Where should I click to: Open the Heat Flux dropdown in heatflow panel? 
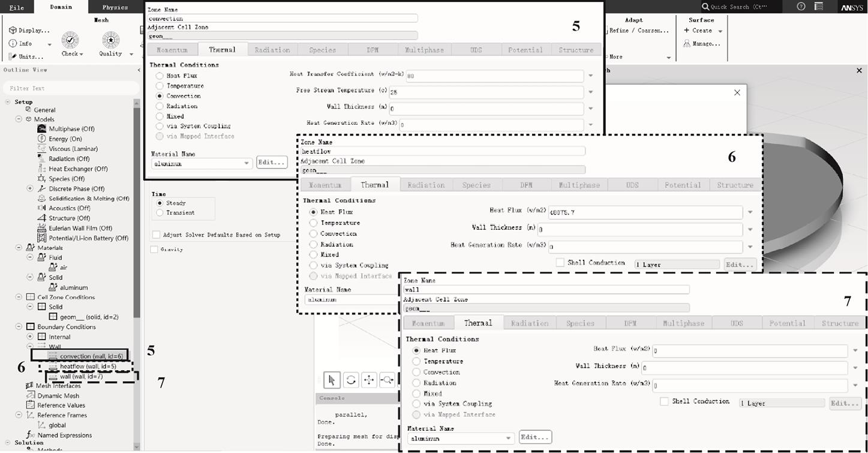click(x=750, y=212)
